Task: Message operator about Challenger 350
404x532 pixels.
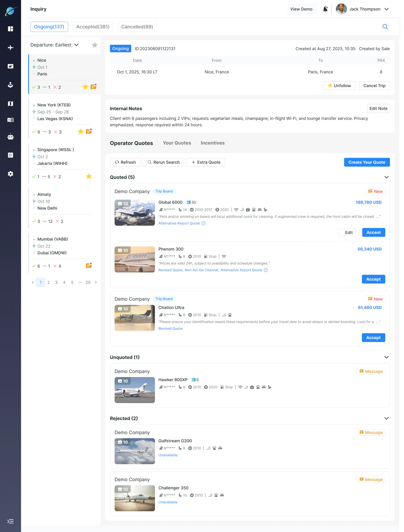Action: 371,479
